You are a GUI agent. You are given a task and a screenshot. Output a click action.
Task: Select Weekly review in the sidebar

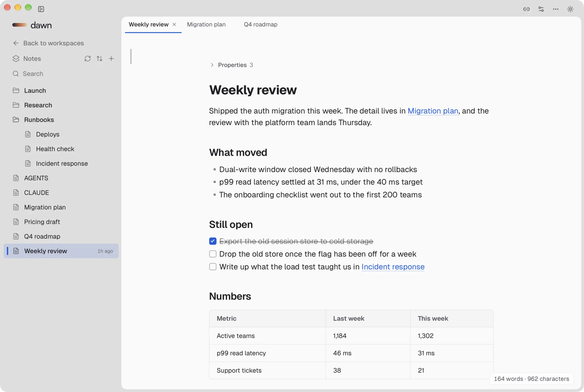pos(61,251)
